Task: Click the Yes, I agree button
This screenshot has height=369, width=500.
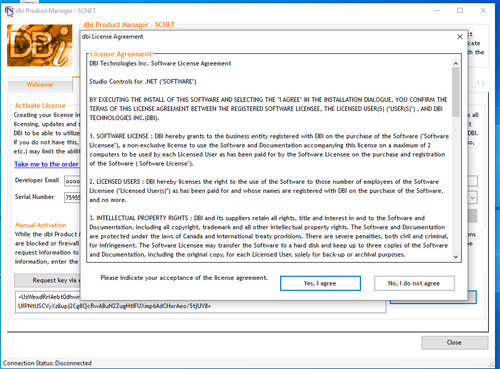Action: [x=320, y=283]
